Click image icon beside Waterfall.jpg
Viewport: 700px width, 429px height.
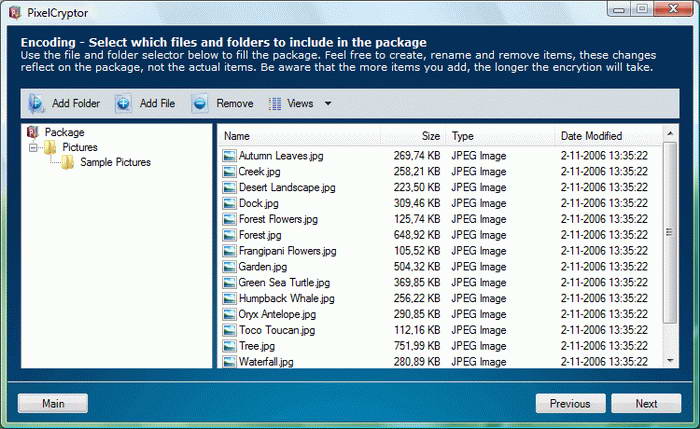click(229, 362)
